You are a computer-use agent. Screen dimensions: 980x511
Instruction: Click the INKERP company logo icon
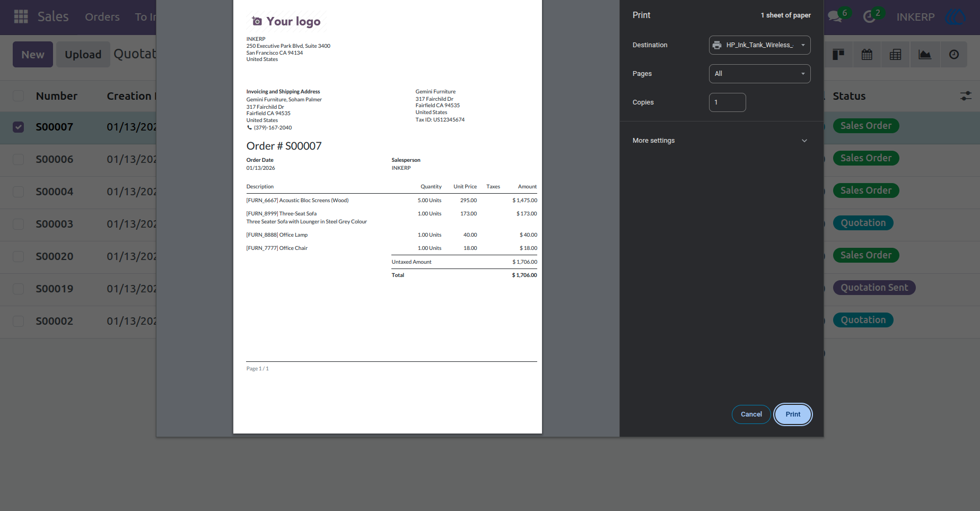click(956, 17)
